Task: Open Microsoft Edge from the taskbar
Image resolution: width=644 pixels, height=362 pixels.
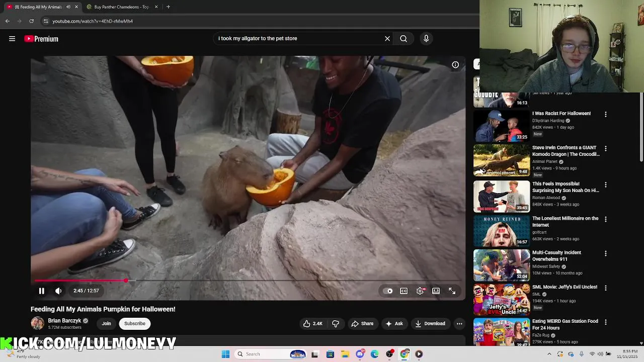Action: [x=374, y=354]
